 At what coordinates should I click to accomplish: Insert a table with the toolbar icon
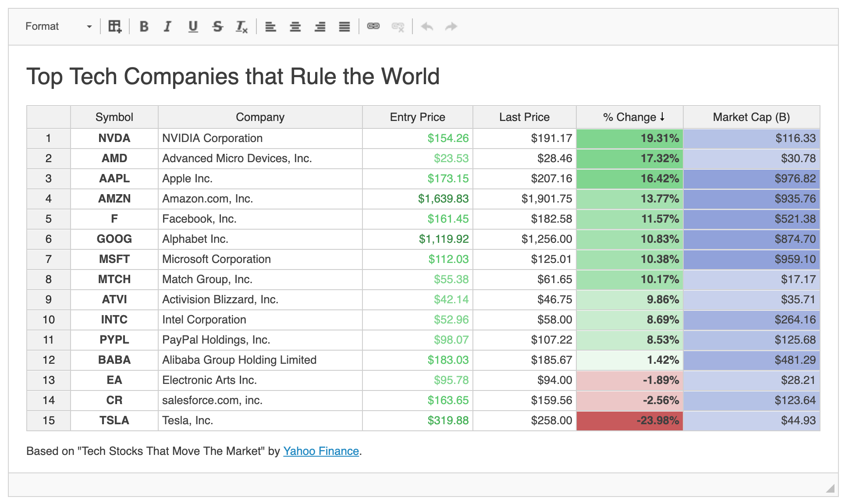(x=115, y=27)
